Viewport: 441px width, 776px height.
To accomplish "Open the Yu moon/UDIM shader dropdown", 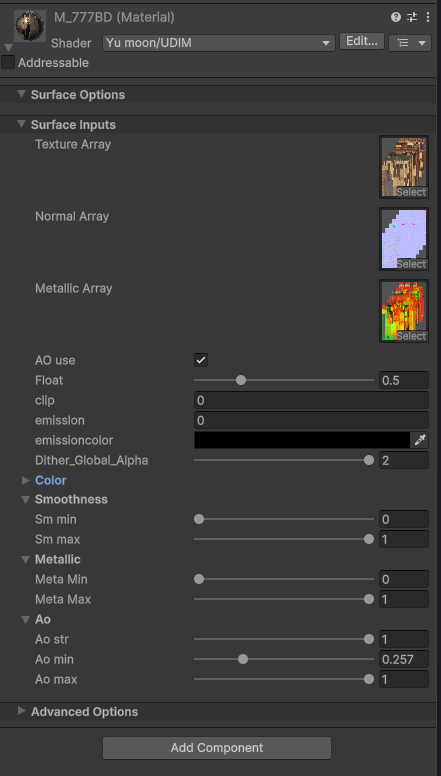I will coord(219,43).
